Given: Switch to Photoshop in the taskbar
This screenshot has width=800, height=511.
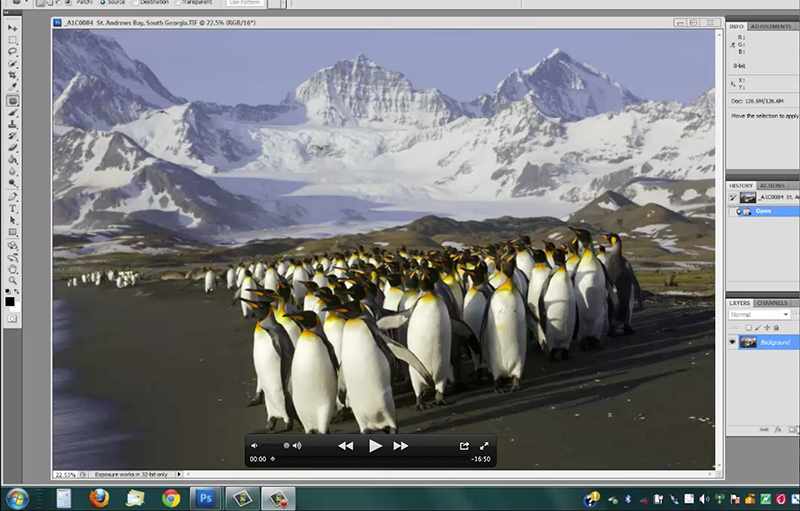Looking at the screenshot, I should click(x=206, y=498).
